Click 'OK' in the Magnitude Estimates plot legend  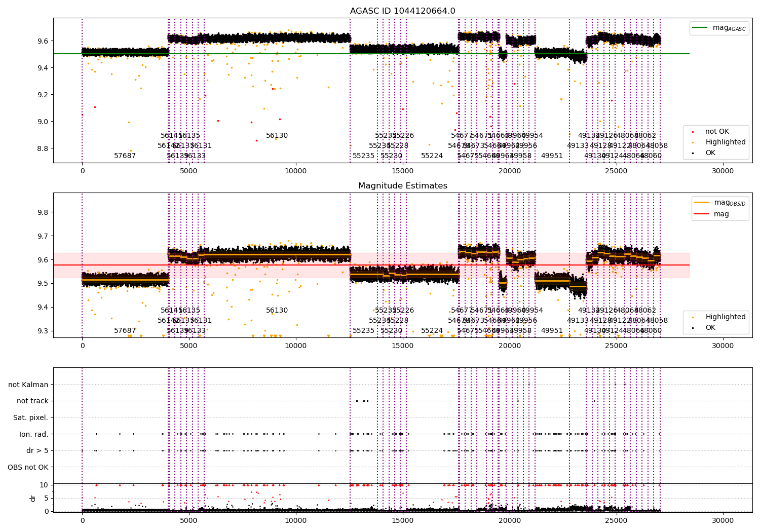pos(710,328)
